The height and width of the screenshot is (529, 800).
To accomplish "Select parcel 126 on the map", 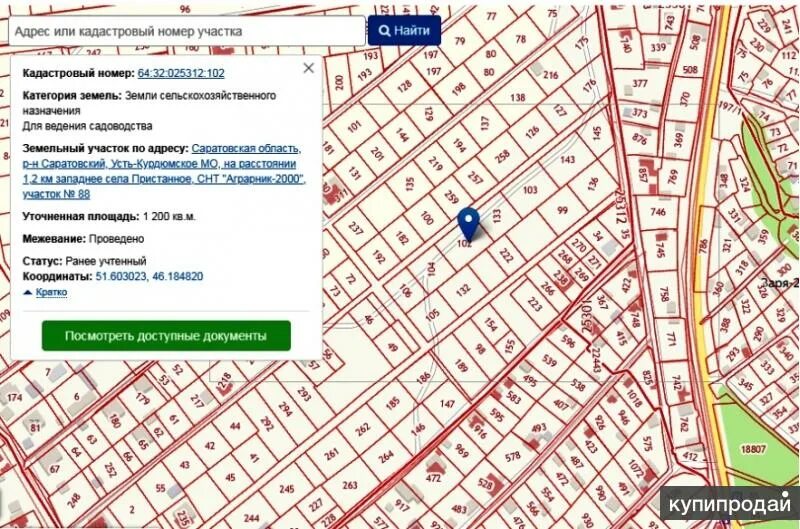I will coord(532,132).
